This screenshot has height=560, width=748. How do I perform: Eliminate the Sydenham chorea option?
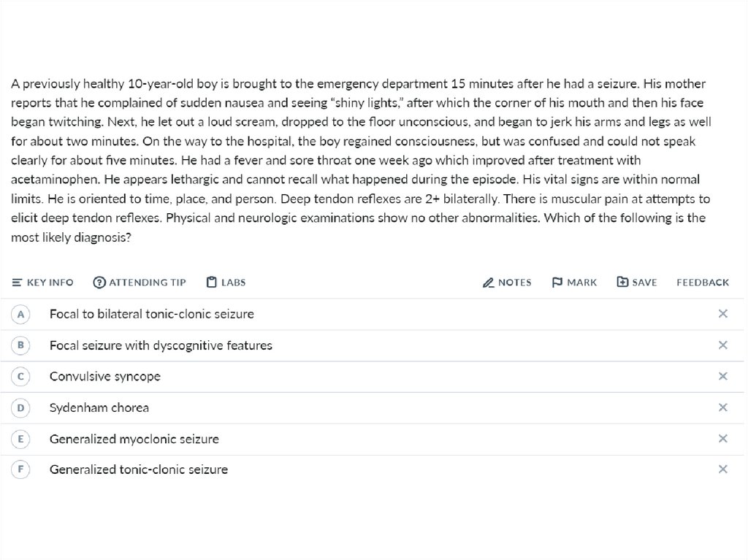(722, 407)
